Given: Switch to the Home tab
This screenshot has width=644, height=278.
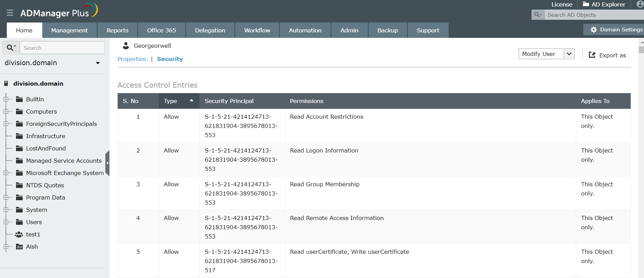Looking at the screenshot, I should pyautogui.click(x=24, y=30).
